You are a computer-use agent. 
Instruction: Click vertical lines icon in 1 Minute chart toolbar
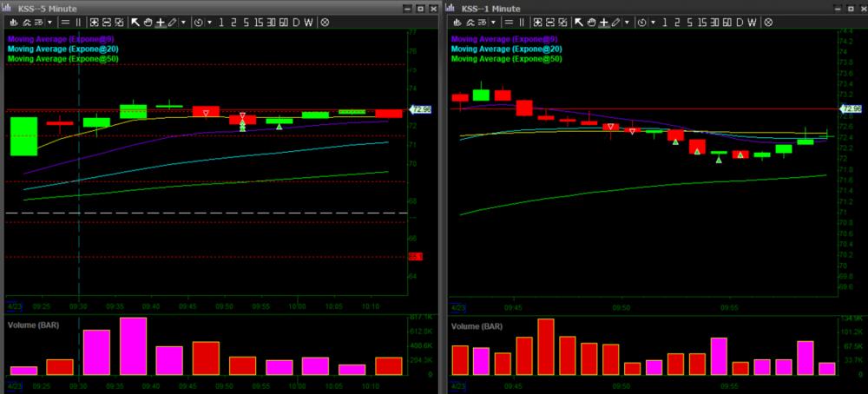pos(523,22)
